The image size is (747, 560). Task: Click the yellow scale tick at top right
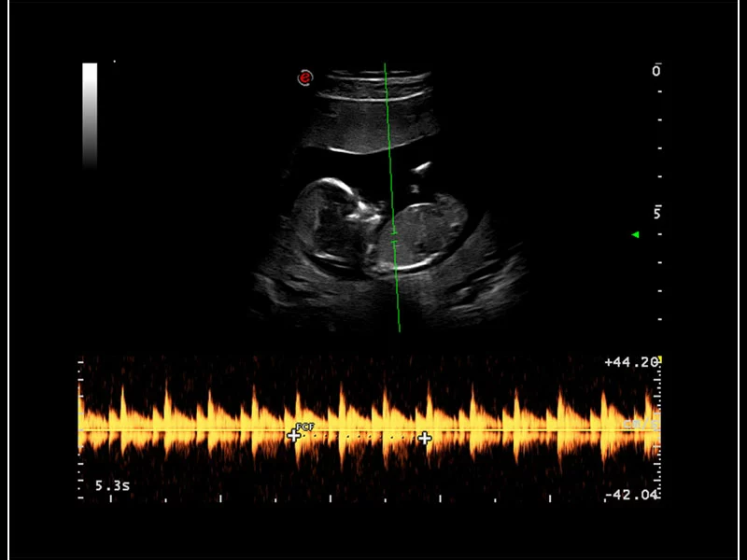(659, 357)
